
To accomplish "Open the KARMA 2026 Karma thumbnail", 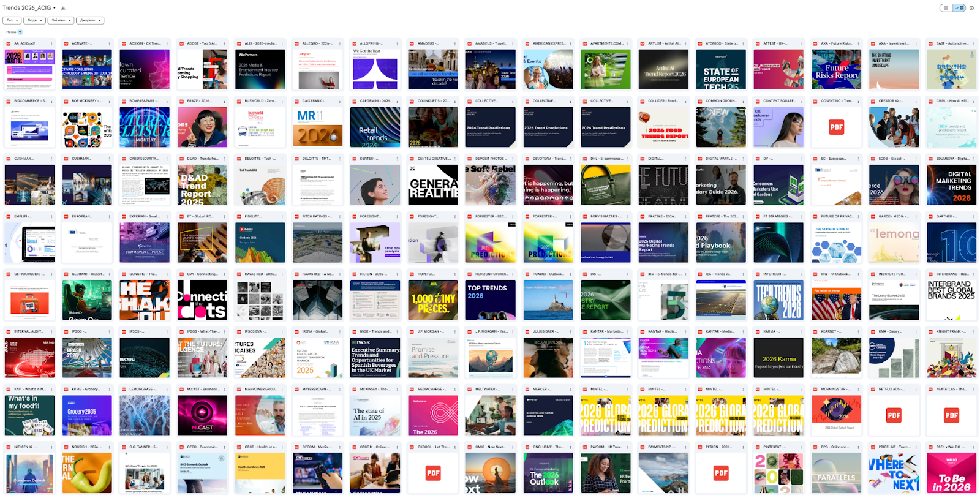I will (x=778, y=357).
